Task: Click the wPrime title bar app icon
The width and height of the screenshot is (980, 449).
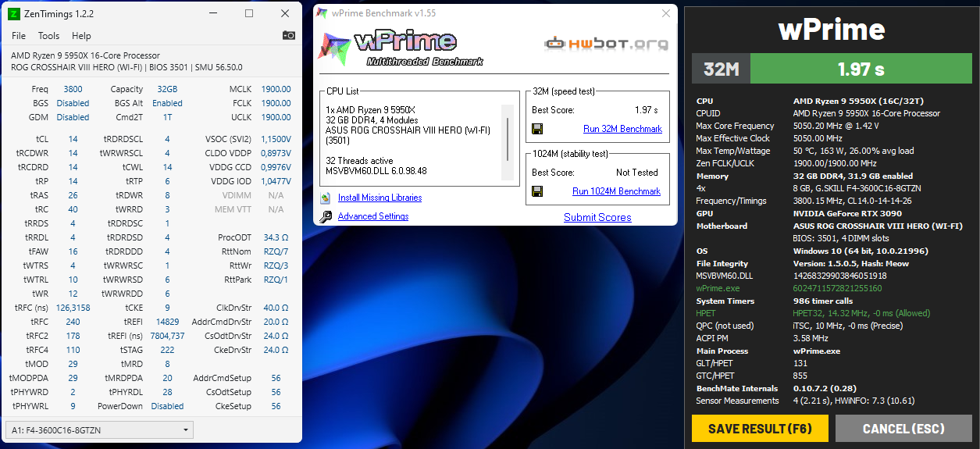Action: click(322, 13)
